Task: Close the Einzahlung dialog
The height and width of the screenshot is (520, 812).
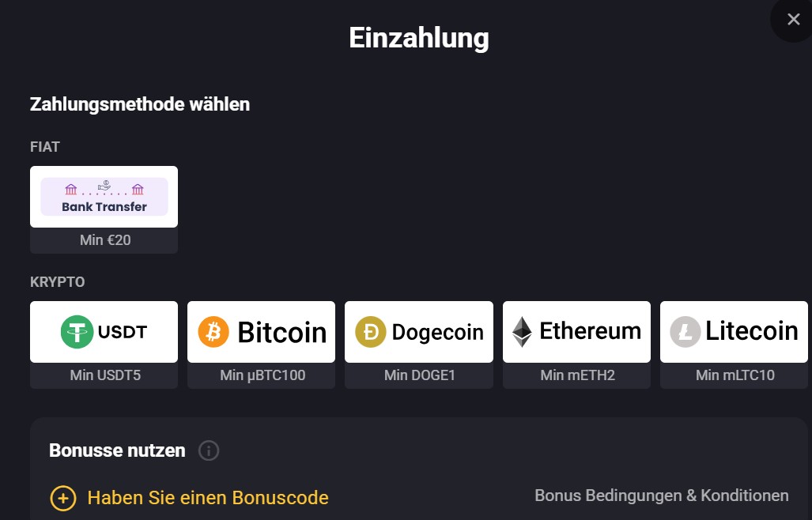Action: pyautogui.click(x=793, y=20)
